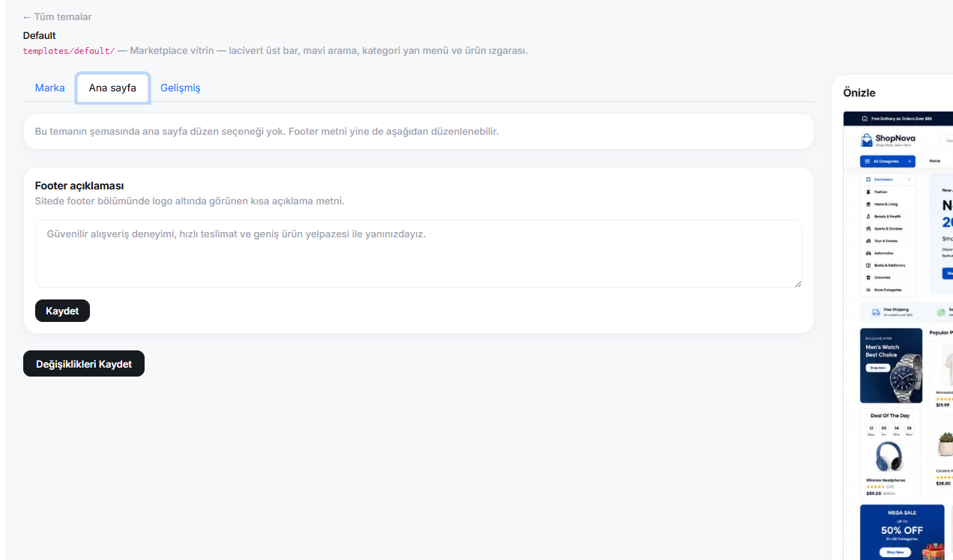Click the Home & Living icon in preview
The image size is (953, 560).
click(x=868, y=204)
